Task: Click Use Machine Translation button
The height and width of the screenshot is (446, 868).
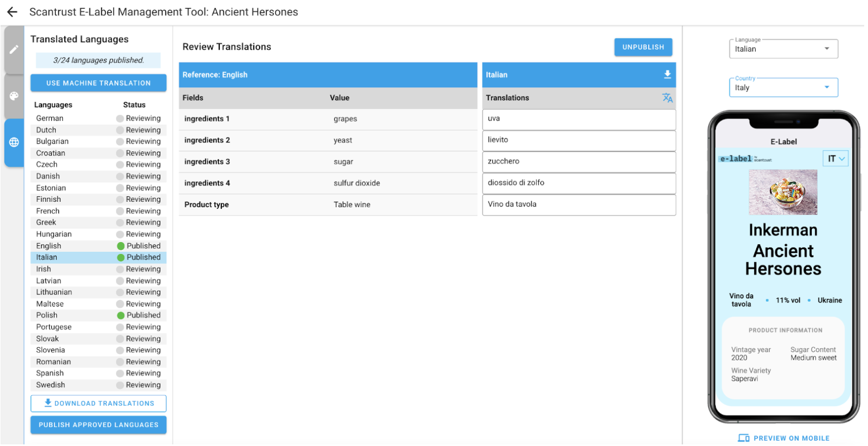Action: (99, 83)
